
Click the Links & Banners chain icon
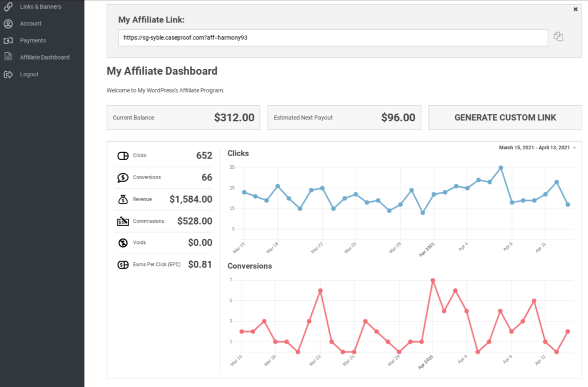pos(8,6)
